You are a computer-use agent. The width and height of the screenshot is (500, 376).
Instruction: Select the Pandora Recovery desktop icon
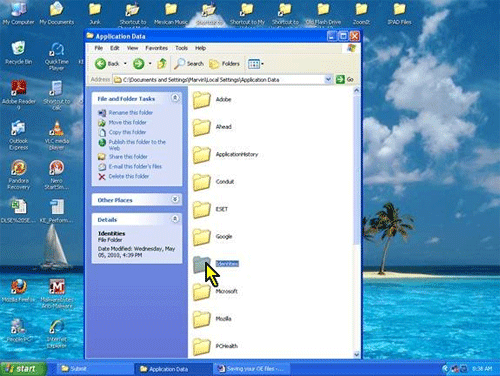(18, 175)
